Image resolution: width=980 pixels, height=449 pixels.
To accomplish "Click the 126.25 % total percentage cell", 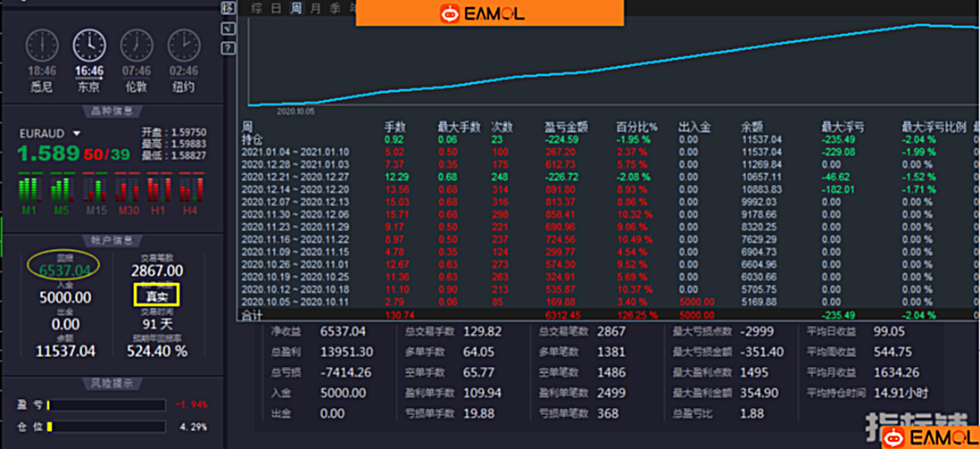I will point(637,315).
